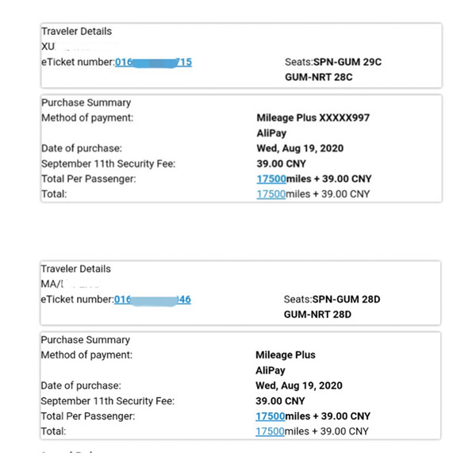Click 17500 miles link in MA's Total row
Screen dimensions: 476x475
270,431
